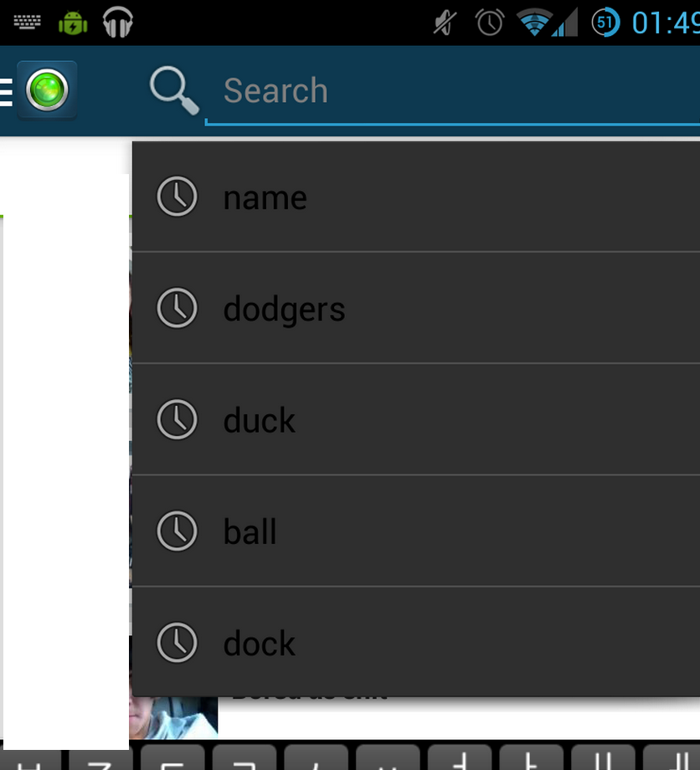Image resolution: width=700 pixels, height=770 pixels.
Task: Choose "duck" from recent searches
Action: pos(416,419)
